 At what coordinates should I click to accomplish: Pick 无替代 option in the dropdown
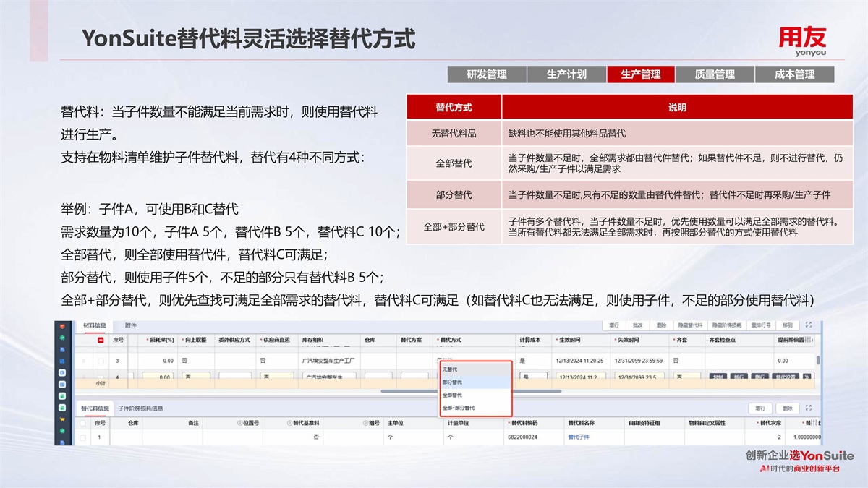tap(450, 369)
